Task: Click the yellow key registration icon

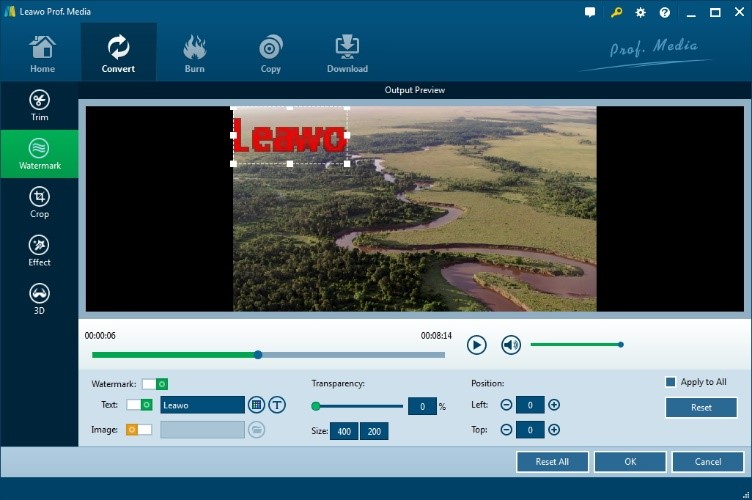Action: (x=618, y=13)
